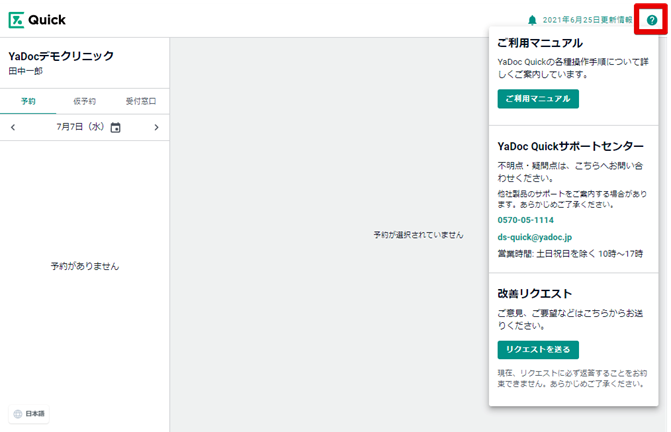Screen dimensions: 671x432
Task: Open email link ds-quick@yadoc.jp
Action: coord(534,237)
